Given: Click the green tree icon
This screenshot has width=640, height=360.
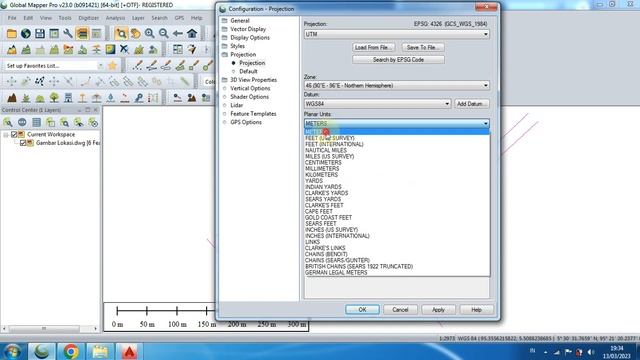Looking at the screenshot, I should click(54, 98).
